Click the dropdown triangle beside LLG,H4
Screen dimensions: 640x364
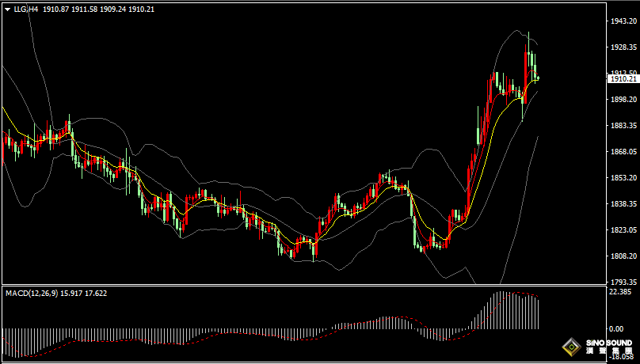pyautogui.click(x=7, y=9)
